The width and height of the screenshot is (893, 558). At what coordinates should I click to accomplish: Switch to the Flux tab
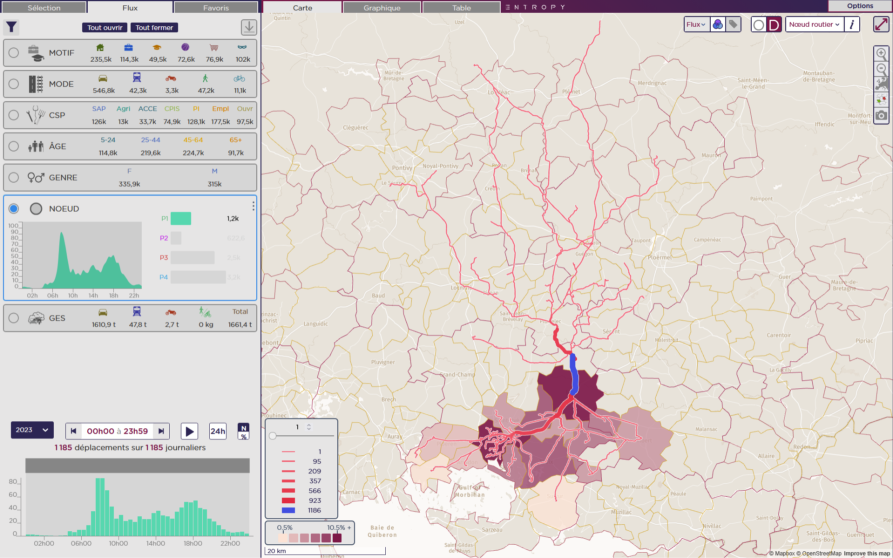click(130, 7)
